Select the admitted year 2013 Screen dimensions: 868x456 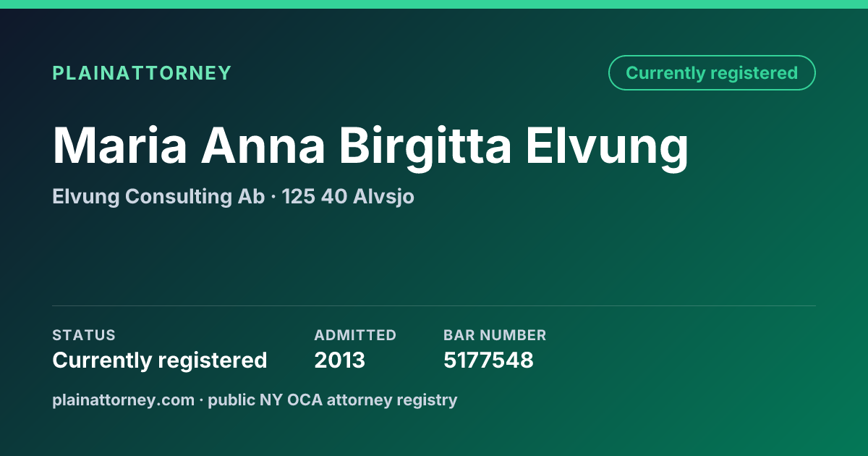tap(340, 360)
